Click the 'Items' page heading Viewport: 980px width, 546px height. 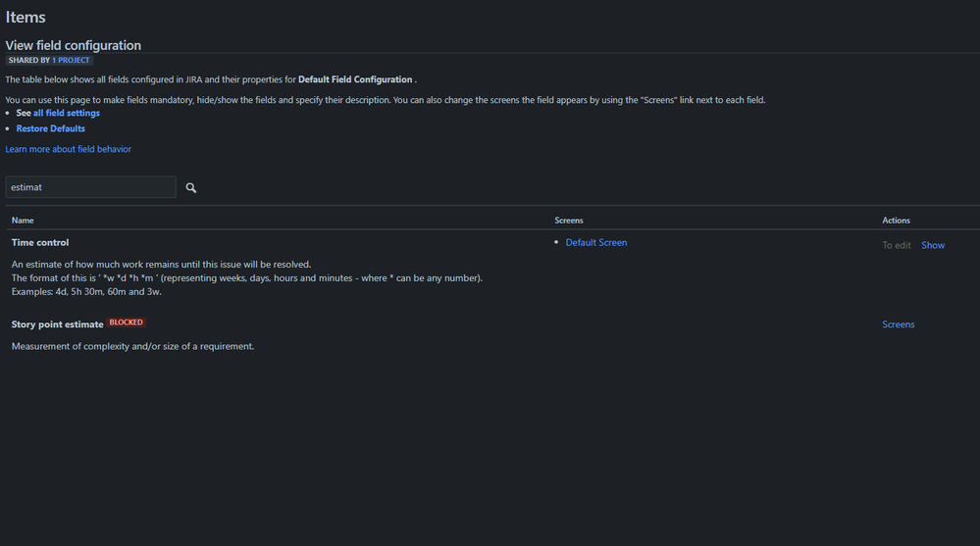coord(26,17)
